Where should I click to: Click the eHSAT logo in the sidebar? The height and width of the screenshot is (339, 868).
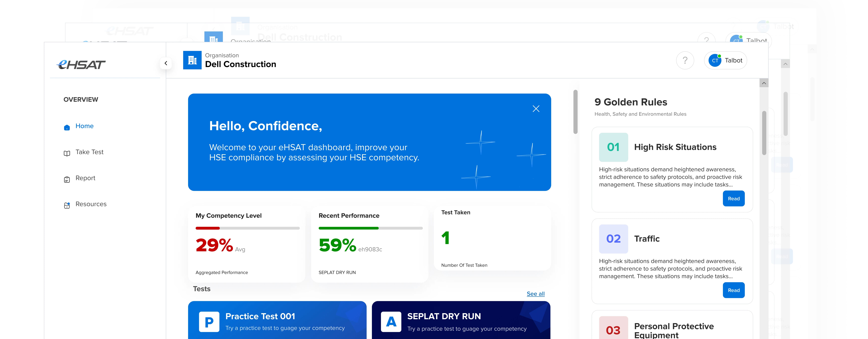click(81, 64)
